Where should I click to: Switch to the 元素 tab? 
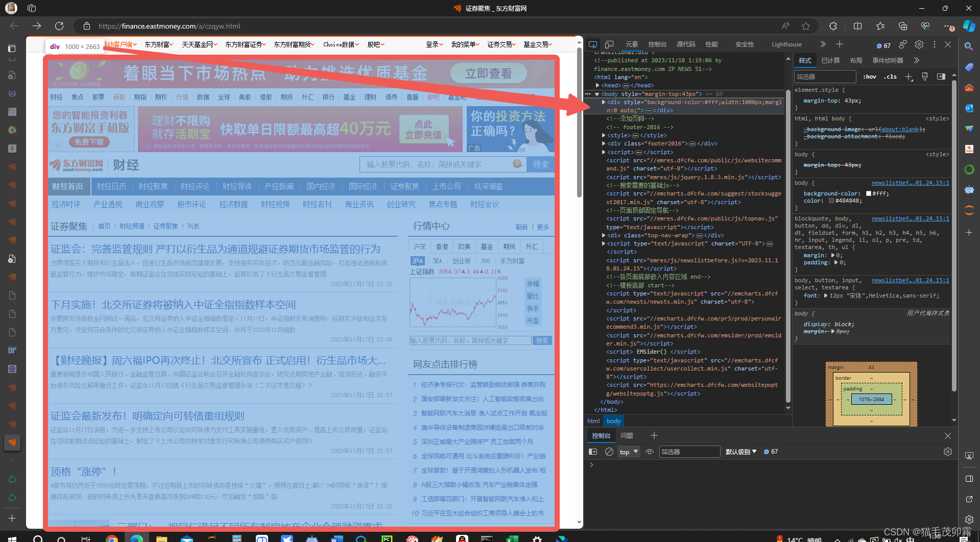632,44
